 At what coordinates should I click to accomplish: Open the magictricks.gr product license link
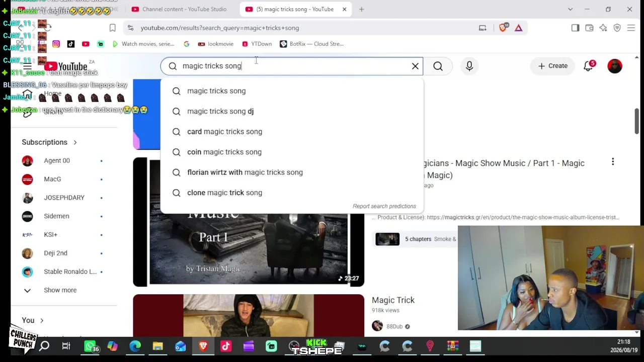(523, 217)
